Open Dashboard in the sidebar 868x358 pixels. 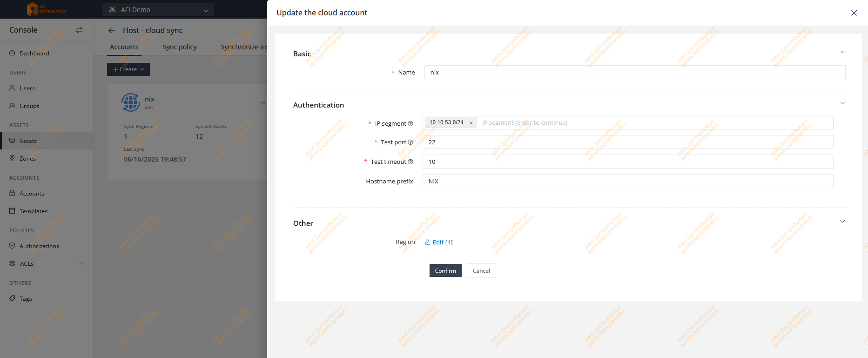(34, 54)
